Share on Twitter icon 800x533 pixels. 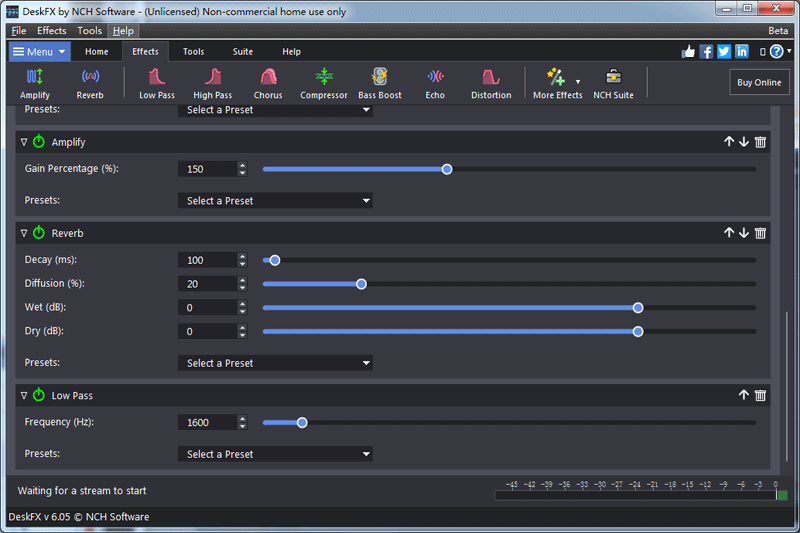click(724, 52)
